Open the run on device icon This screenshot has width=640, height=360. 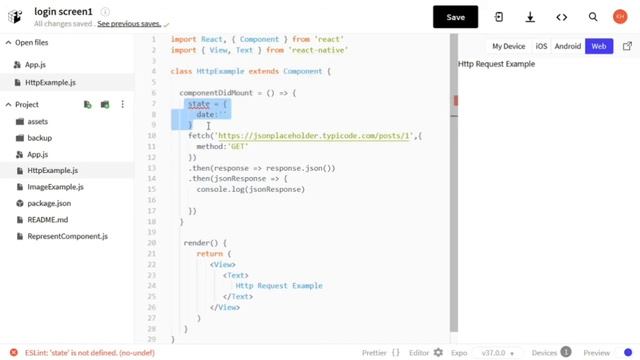coord(498,17)
